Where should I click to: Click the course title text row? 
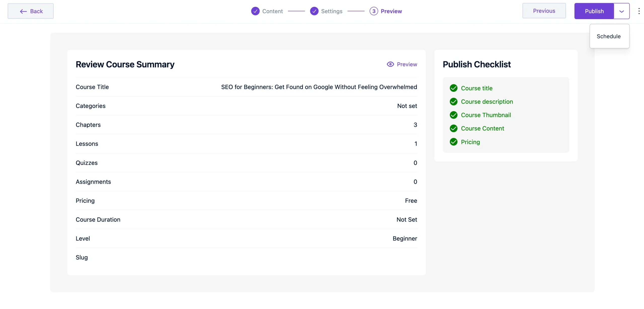pos(319,87)
